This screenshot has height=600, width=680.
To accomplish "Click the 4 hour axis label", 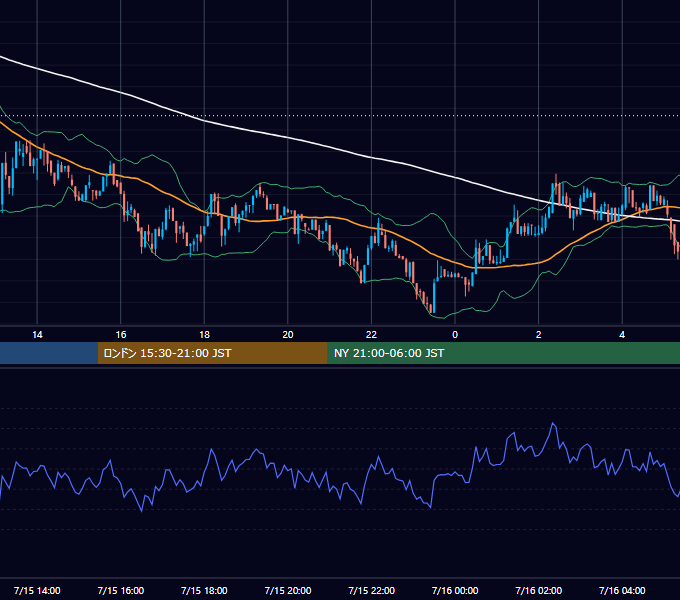I will click(622, 335).
